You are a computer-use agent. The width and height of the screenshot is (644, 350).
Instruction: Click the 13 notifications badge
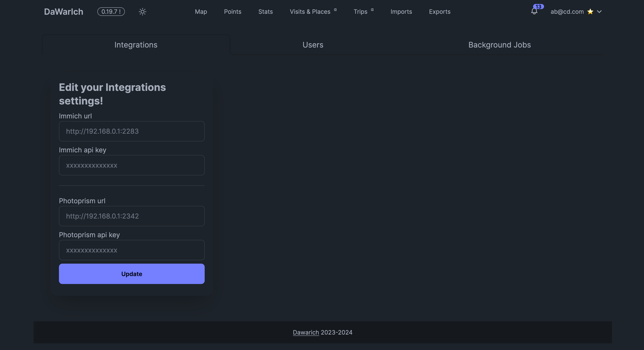point(538,7)
